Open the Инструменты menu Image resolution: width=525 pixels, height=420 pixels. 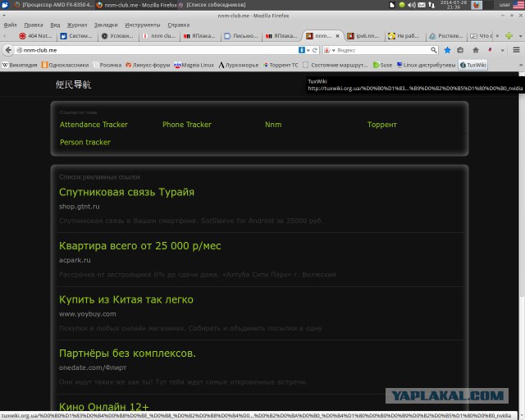[143, 25]
